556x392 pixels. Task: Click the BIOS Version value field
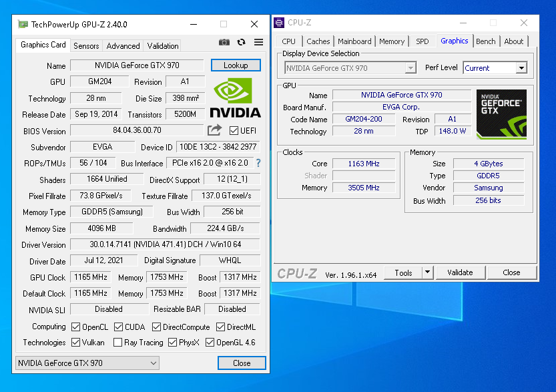coord(137,130)
